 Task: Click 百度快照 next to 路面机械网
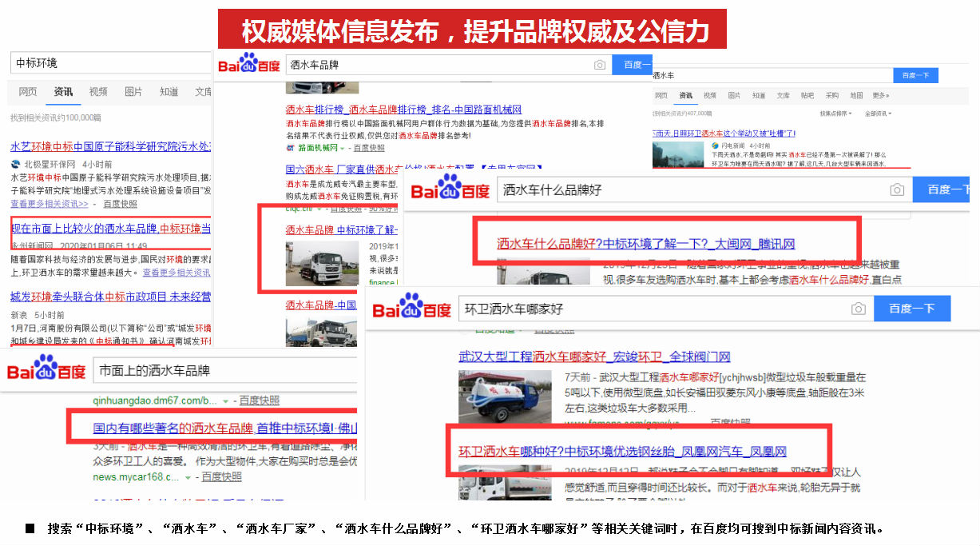pyautogui.click(x=368, y=148)
